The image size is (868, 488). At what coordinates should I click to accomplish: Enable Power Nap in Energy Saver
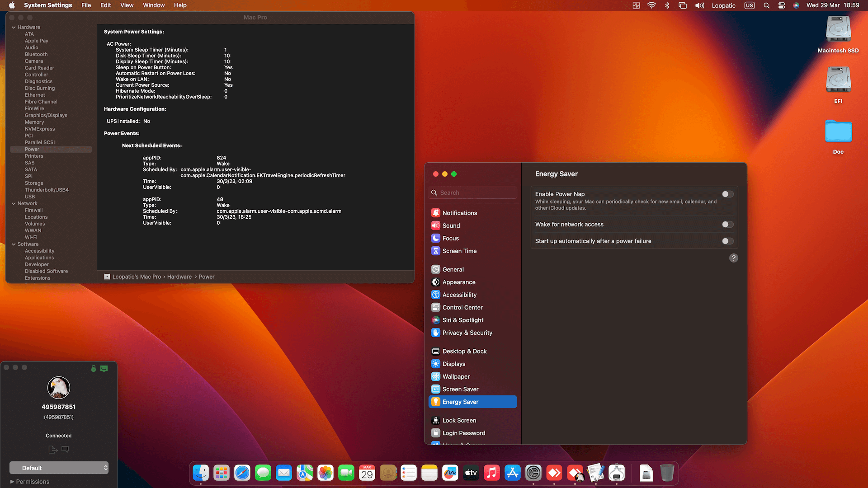727,194
